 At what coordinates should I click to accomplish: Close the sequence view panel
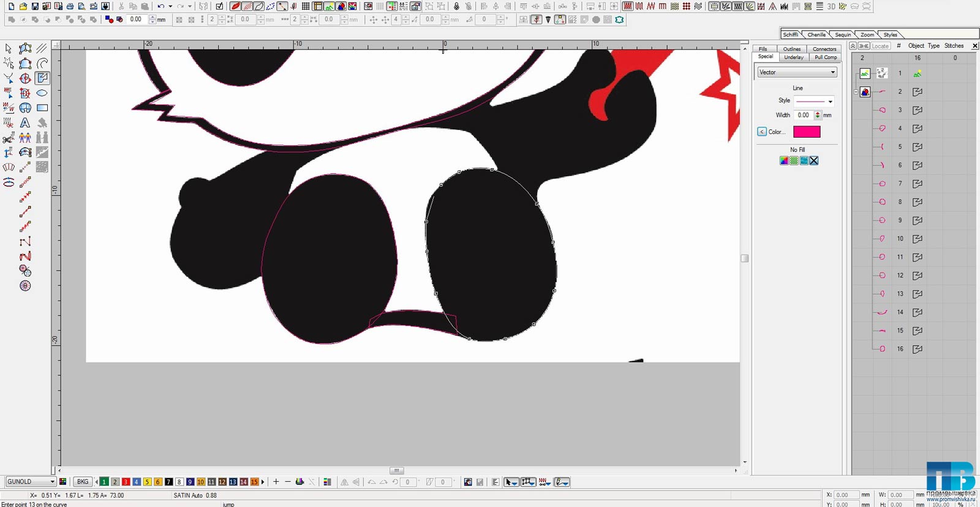point(975,46)
